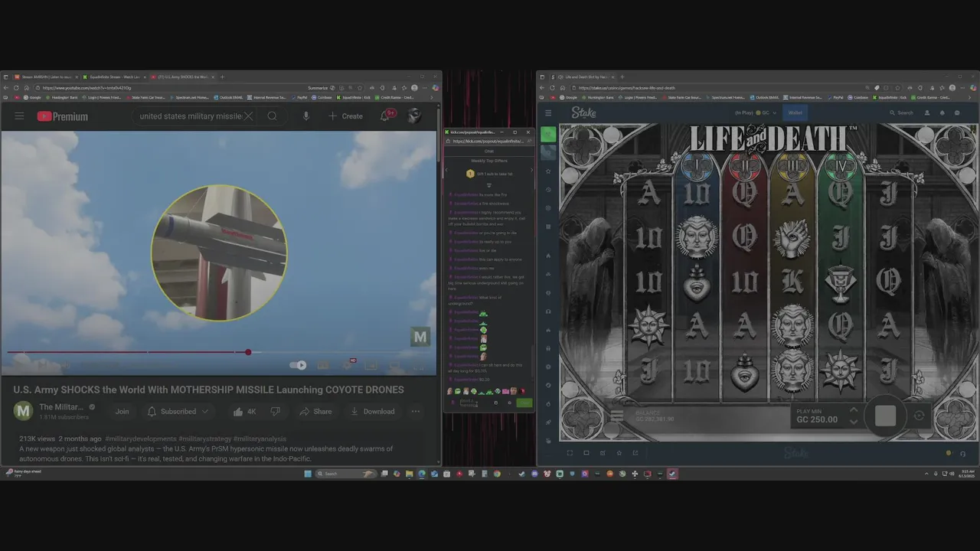This screenshot has width=980, height=551.
Task: Open Stake chat bubble in the header
Action: click(957, 112)
